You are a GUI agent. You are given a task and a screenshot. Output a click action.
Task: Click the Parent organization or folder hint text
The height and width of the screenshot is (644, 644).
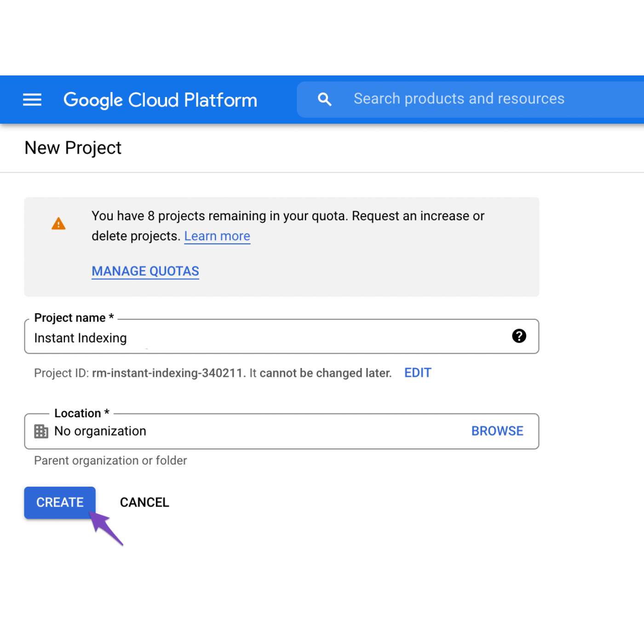tap(110, 460)
